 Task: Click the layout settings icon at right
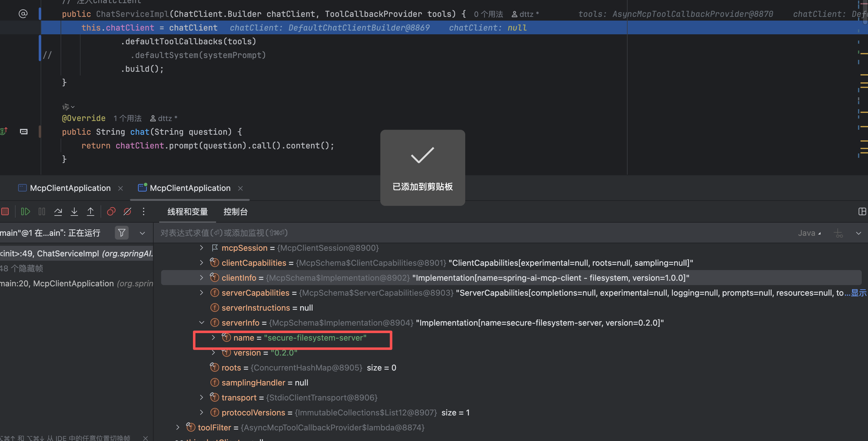862,211
